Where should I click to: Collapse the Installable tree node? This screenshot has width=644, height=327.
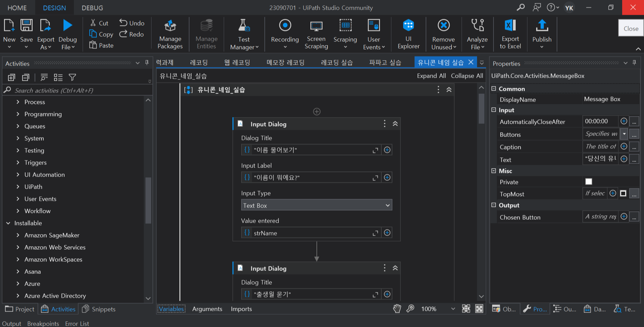coord(8,223)
